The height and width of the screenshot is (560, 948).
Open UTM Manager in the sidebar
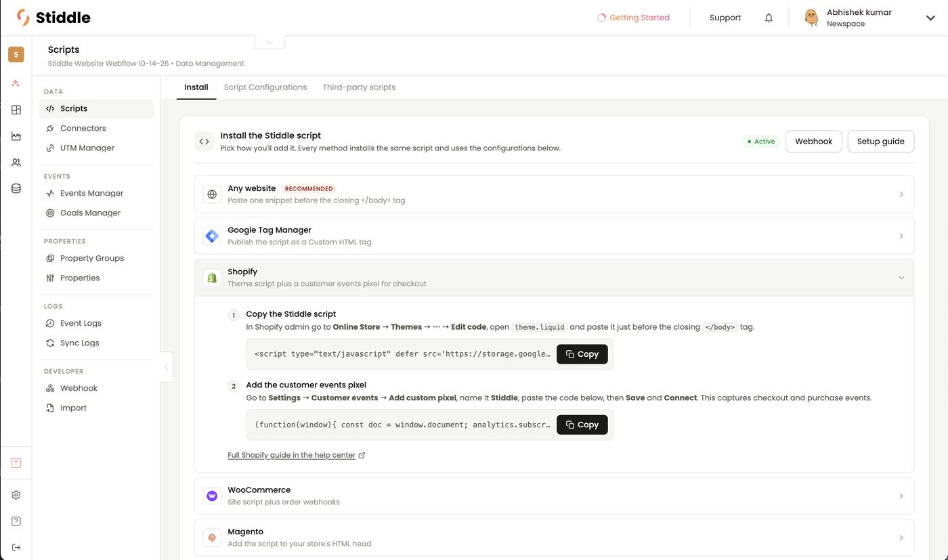96,148
